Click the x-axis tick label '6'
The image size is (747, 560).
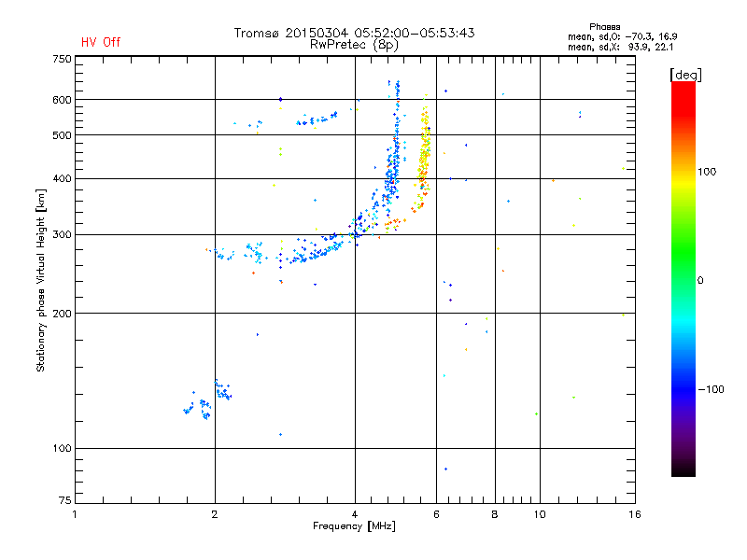[436, 514]
